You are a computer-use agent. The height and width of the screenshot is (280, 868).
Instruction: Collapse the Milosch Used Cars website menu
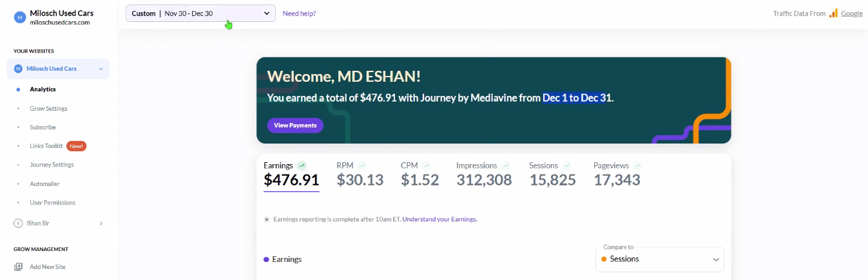click(x=101, y=69)
